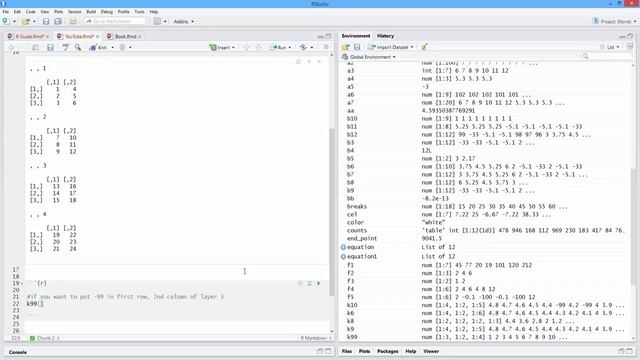Click the Go to file/function field

pyautogui.click(x=115, y=21)
